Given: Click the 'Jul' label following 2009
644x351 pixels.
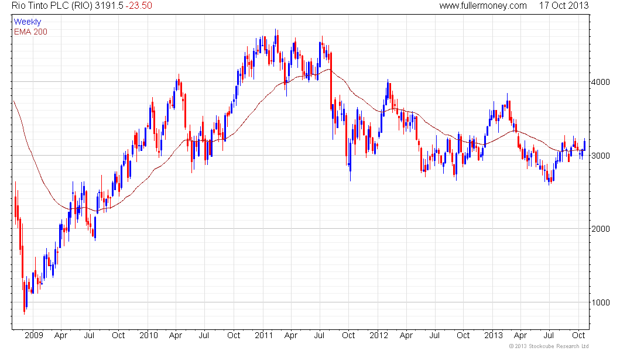Looking at the screenshot, I should click(x=89, y=335).
